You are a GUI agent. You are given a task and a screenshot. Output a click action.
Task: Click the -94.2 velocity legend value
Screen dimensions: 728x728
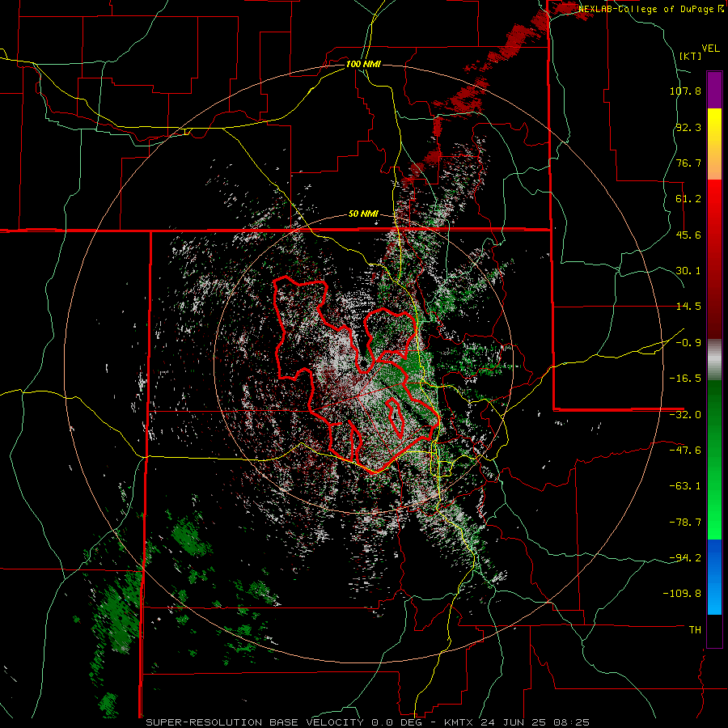[x=685, y=557]
